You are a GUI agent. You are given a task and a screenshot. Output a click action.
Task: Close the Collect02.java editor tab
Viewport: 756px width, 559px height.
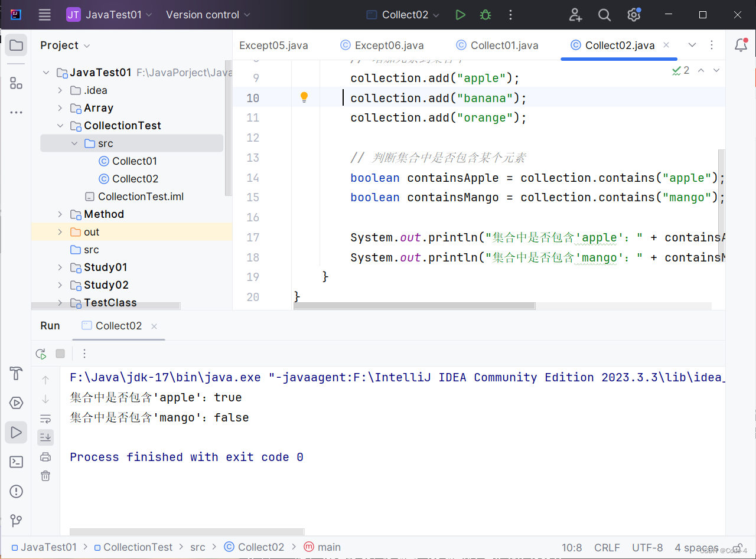point(666,45)
